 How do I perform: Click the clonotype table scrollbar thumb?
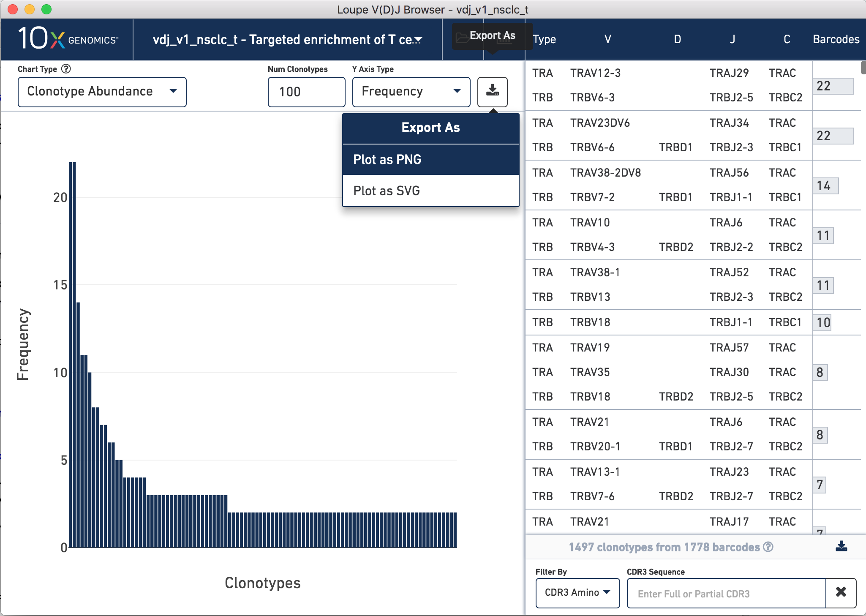coord(863,68)
